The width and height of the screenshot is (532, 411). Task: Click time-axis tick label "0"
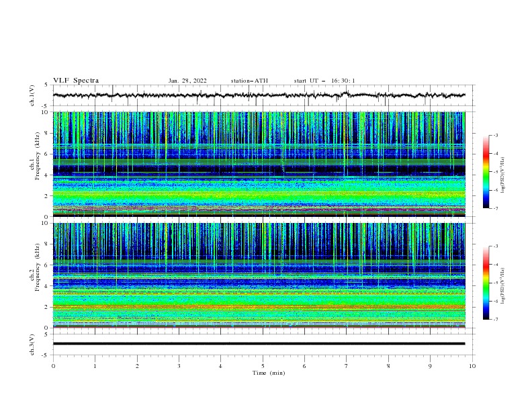pos(53,366)
